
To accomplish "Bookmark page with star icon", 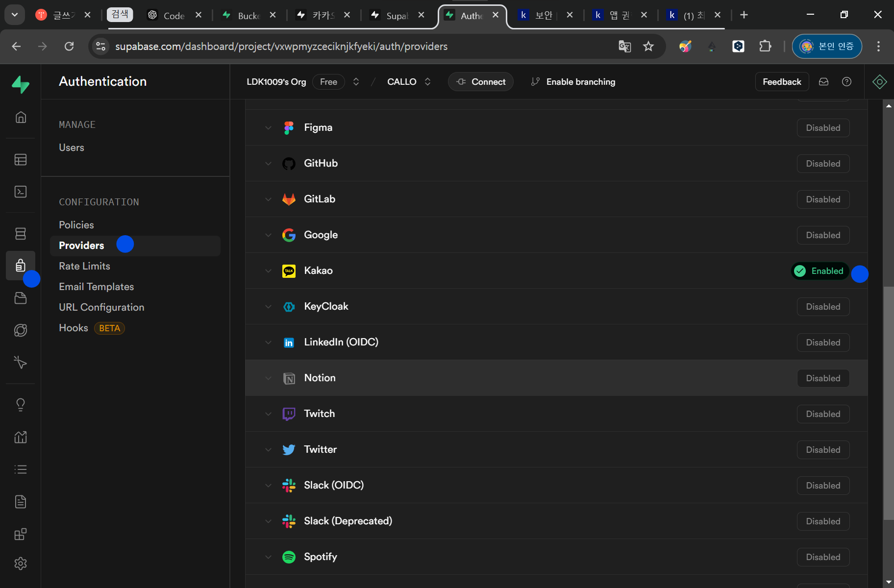I will [x=648, y=47].
